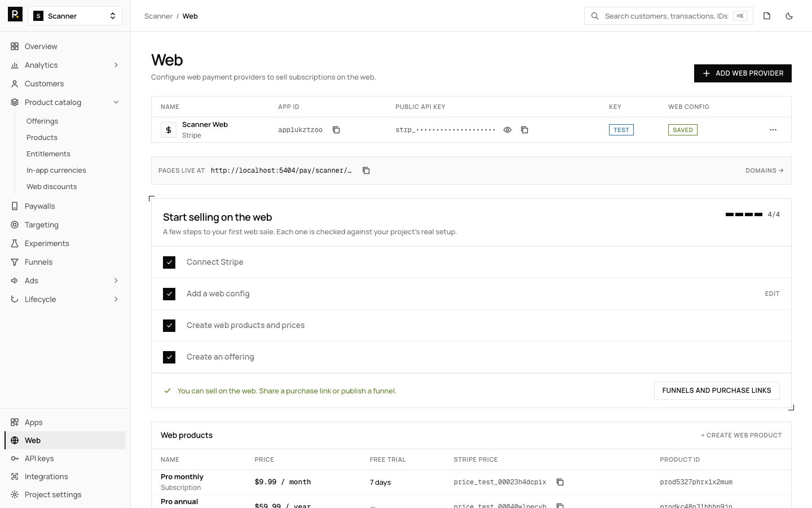Toggle Create web products and prices checkbox
Viewport: 812px width, 508px height.
pos(169,326)
